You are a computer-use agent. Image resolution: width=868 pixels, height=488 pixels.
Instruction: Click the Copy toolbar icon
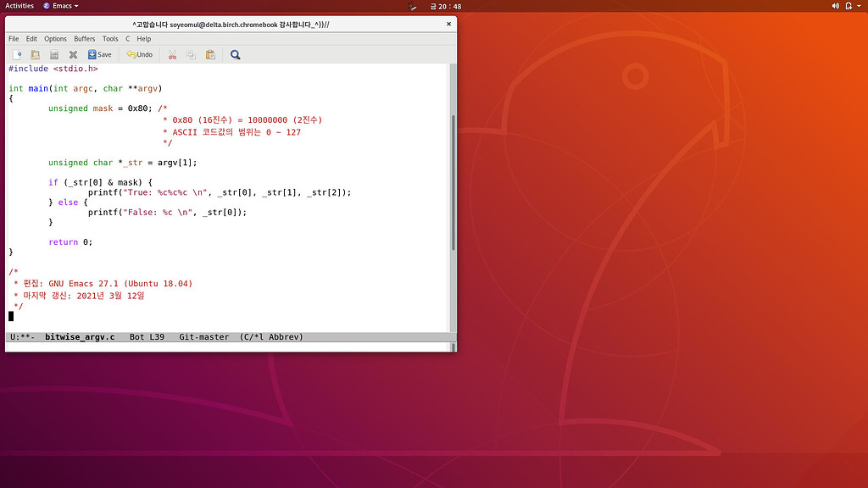tap(191, 54)
